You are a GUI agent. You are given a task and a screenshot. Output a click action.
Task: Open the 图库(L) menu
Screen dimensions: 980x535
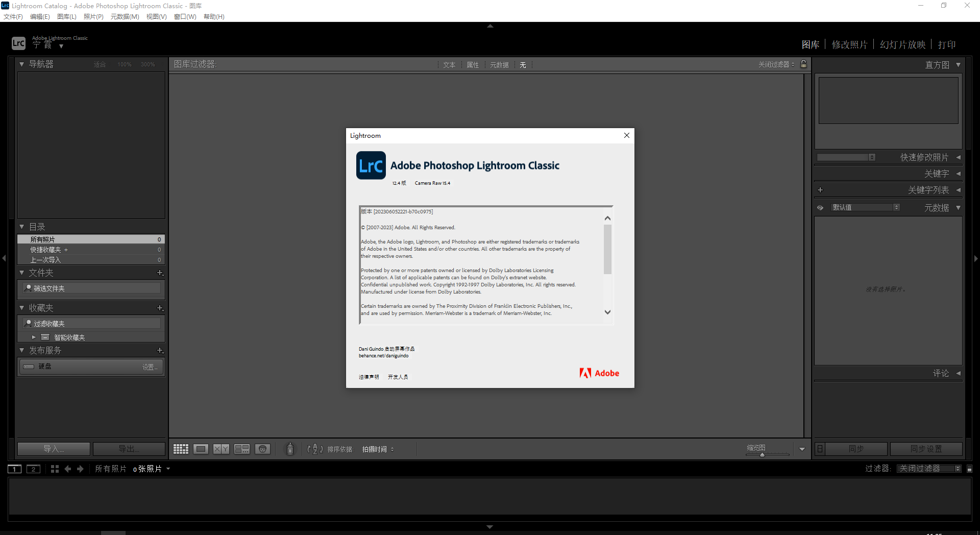click(67, 16)
